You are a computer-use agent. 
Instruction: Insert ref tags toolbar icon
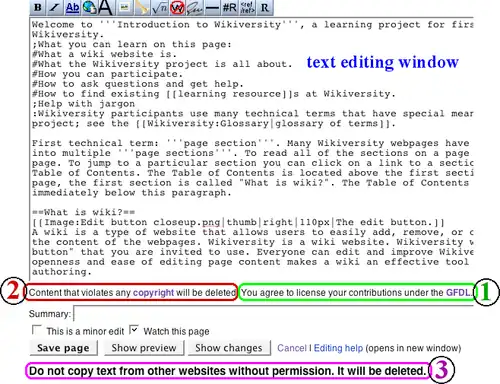pos(247,7)
